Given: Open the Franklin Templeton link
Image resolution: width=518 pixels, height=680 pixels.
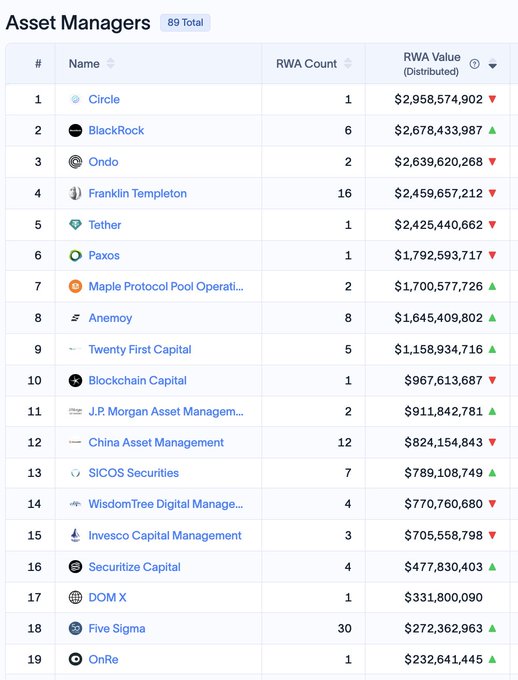Looking at the screenshot, I should 138,193.
